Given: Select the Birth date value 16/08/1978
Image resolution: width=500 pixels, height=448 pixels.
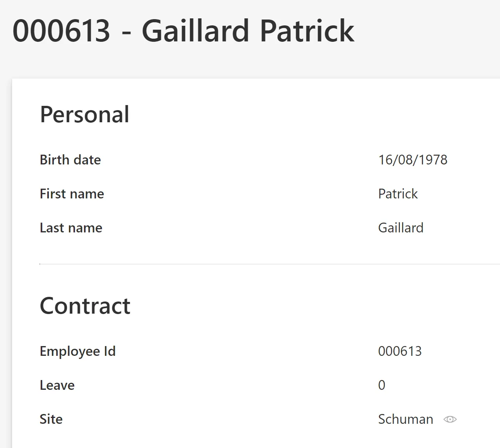Looking at the screenshot, I should pos(412,159).
